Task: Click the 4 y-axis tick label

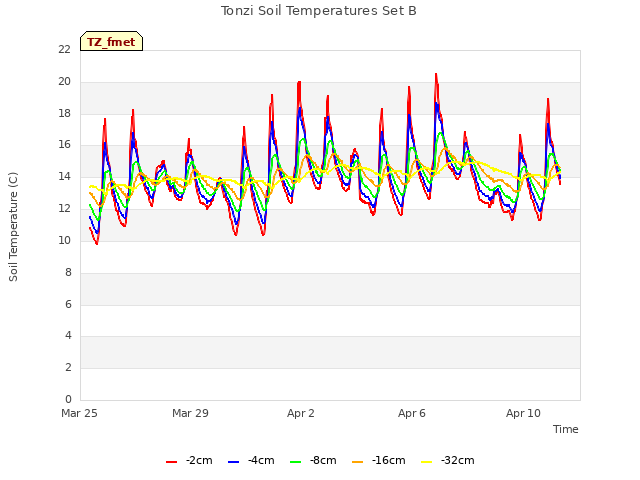Action: [x=68, y=335]
